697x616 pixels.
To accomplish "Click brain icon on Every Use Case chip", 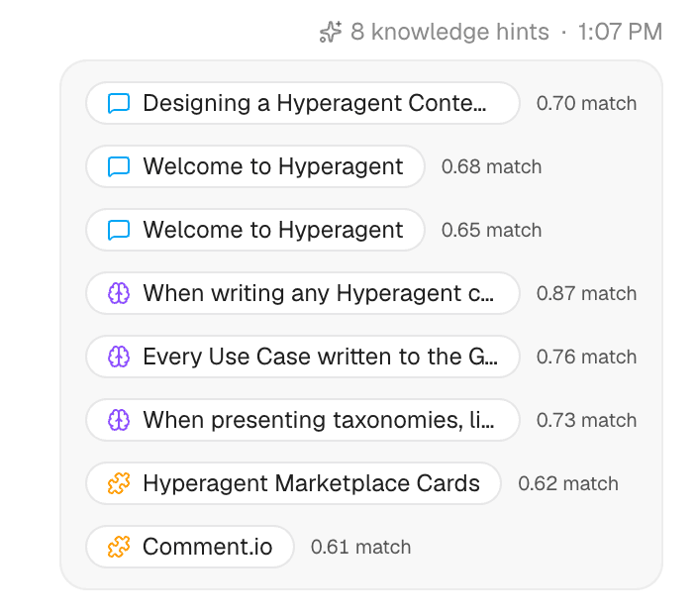I will (x=119, y=357).
